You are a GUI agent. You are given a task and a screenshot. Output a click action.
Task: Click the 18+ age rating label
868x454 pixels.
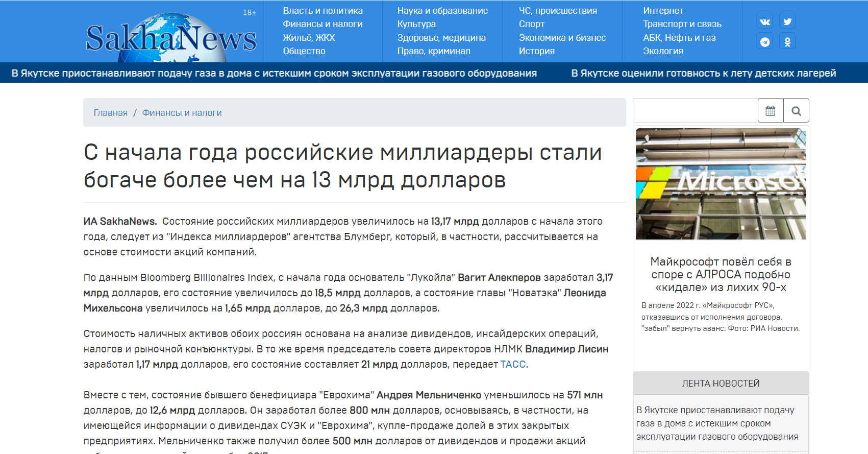(250, 13)
